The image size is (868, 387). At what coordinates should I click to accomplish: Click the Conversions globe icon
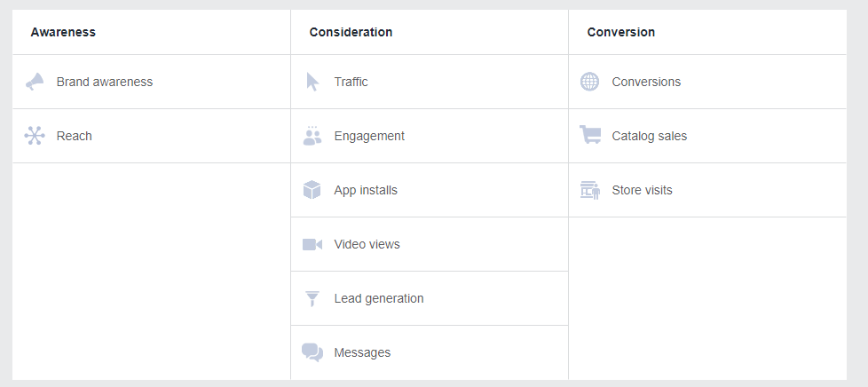click(590, 82)
